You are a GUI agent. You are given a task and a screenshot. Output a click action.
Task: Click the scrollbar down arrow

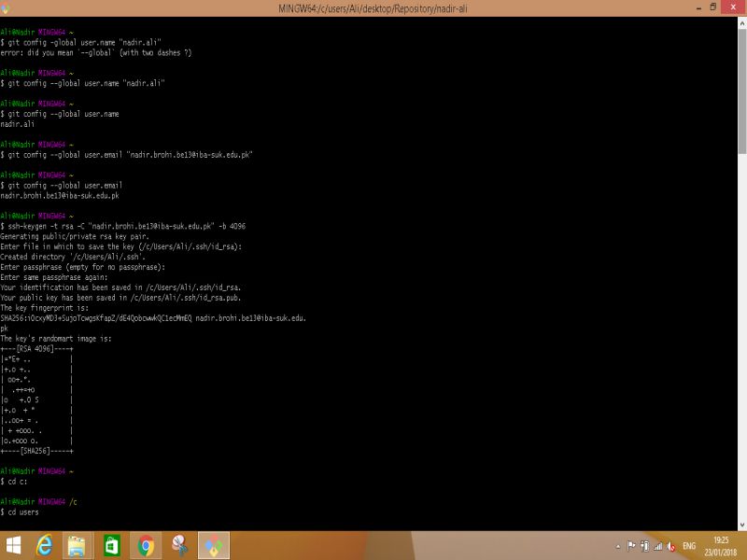tap(742, 525)
